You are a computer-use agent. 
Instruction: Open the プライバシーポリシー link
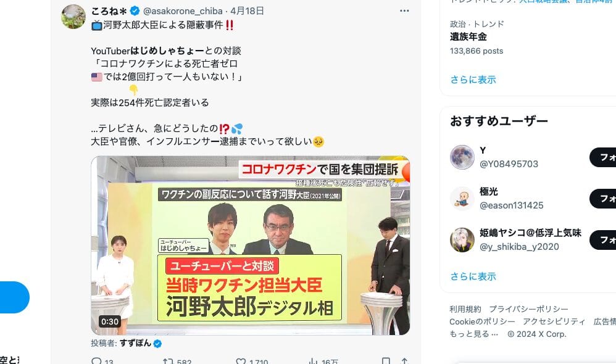click(x=529, y=309)
